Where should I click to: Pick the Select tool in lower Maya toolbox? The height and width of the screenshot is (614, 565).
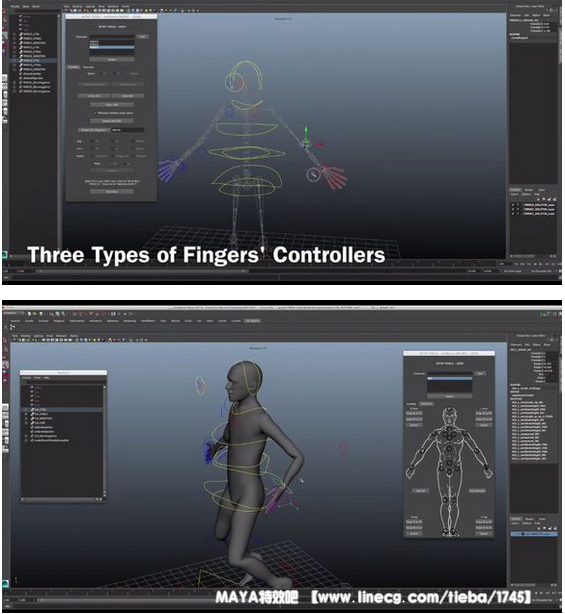(5, 340)
